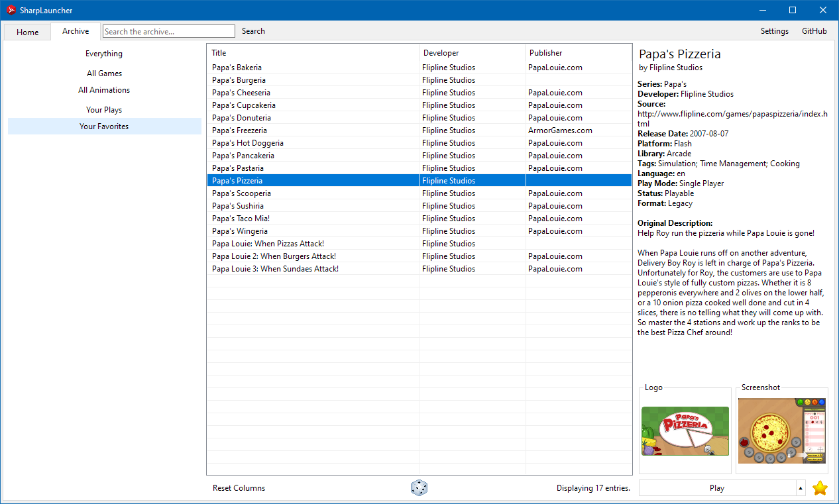Select Papa's Freezeria row
839x504 pixels.
pyautogui.click(x=420, y=130)
